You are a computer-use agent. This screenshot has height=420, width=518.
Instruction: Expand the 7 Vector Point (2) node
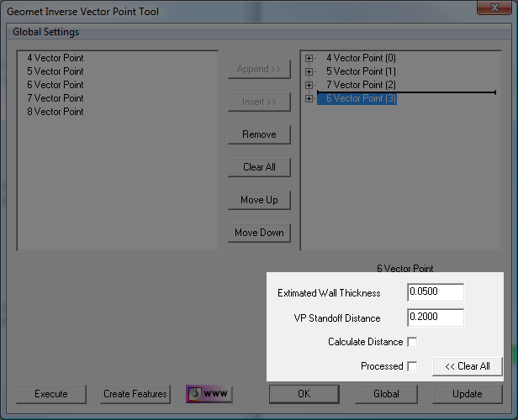309,85
